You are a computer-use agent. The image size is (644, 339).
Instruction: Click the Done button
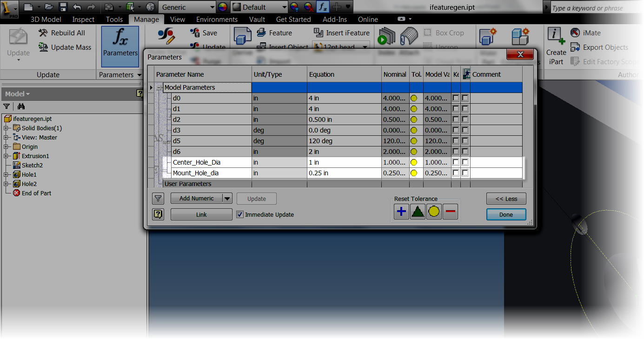506,214
